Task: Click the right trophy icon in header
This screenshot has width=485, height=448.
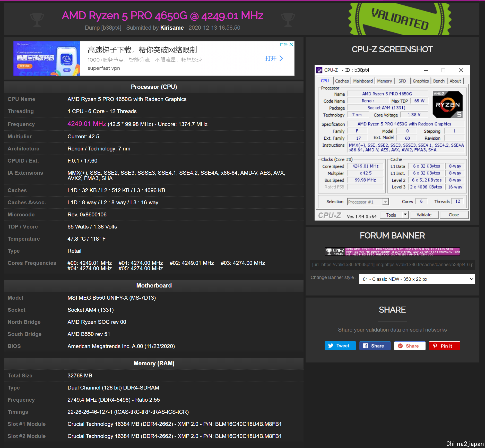Action: pyautogui.click(x=288, y=20)
